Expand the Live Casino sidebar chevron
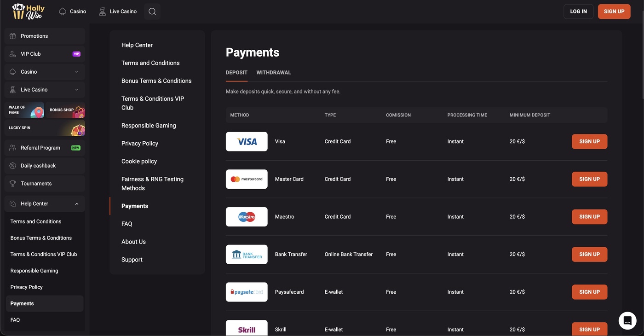The image size is (644, 336). pyautogui.click(x=77, y=90)
